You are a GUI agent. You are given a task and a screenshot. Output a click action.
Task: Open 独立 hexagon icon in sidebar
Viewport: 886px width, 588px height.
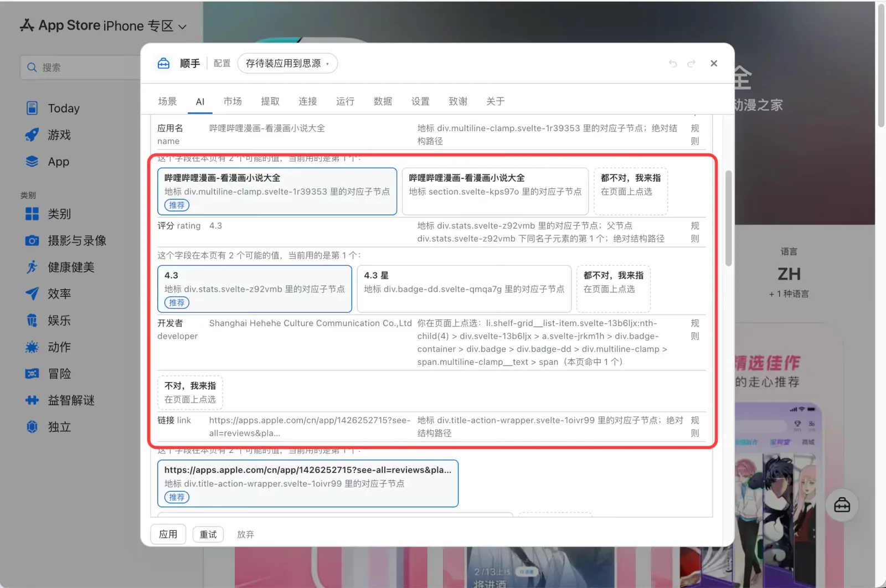click(x=32, y=427)
